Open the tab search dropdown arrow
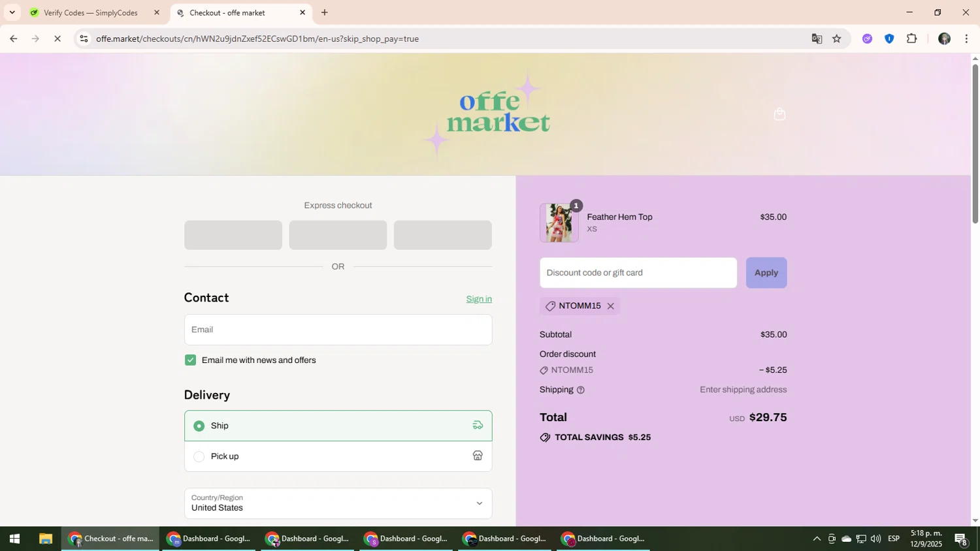 point(12,12)
